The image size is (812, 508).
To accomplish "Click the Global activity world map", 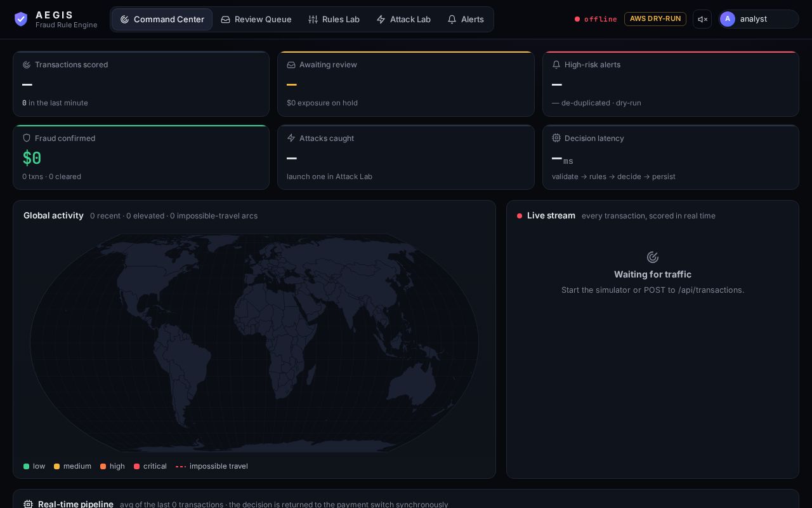I will click(254, 343).
